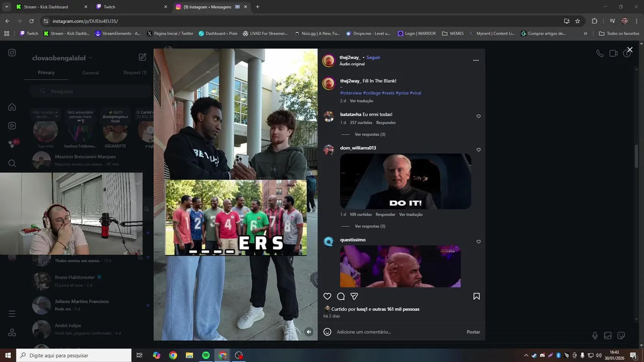Like dom_williams013's comment
The width and height of the screenshot is (644, 362).
tap(478, 150)
